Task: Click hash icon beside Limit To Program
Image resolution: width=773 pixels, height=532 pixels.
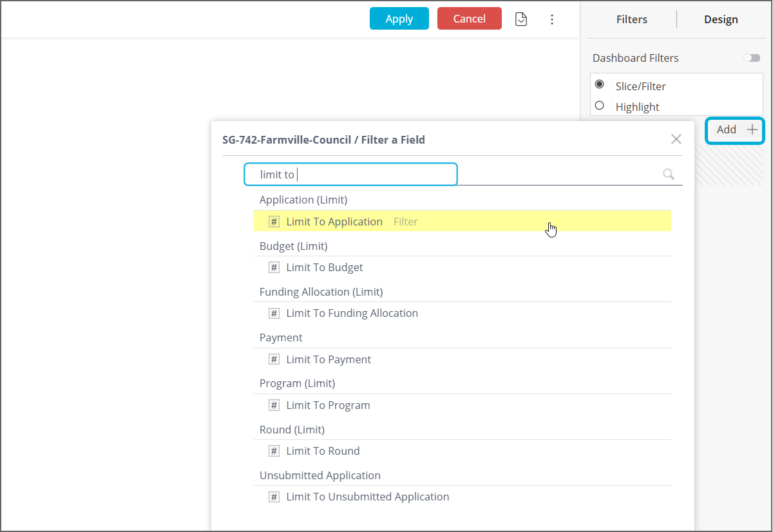Action: [274, 405]
